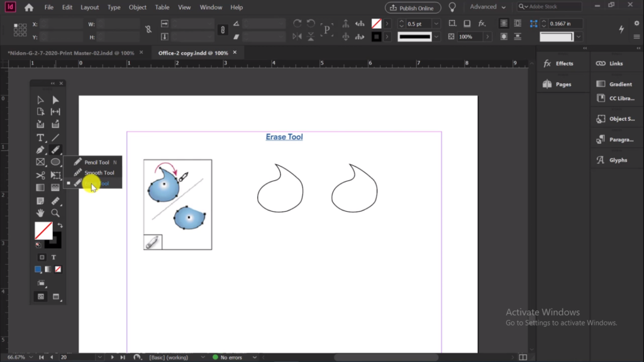Toggle constrain proportions for width and height
The width and height of the screenshot is (644, 362).
[148, 30]
